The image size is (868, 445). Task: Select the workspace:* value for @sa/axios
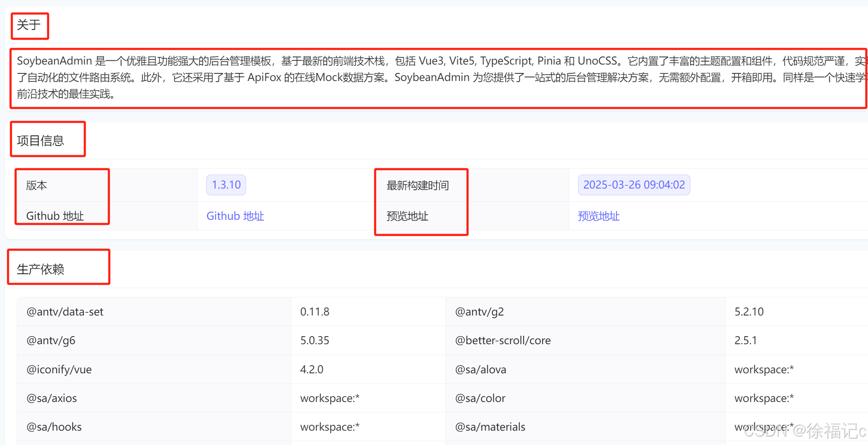pyautogui.click(x=330, y=398)
